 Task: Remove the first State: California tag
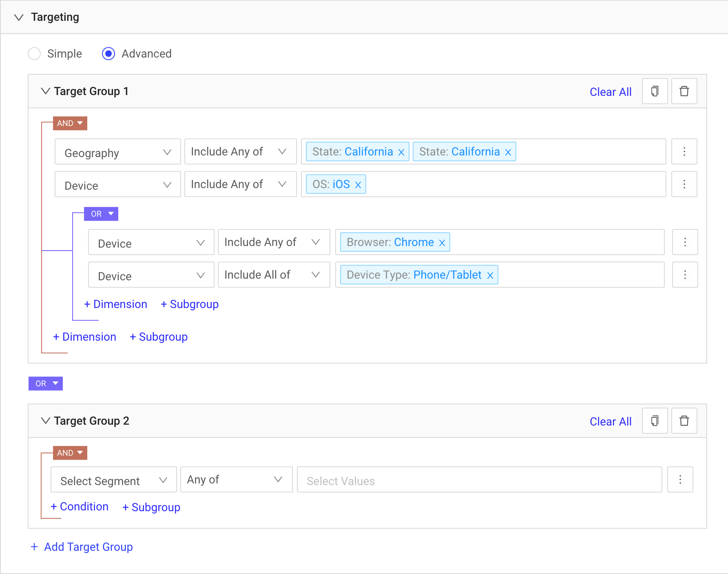click(401, 152)
